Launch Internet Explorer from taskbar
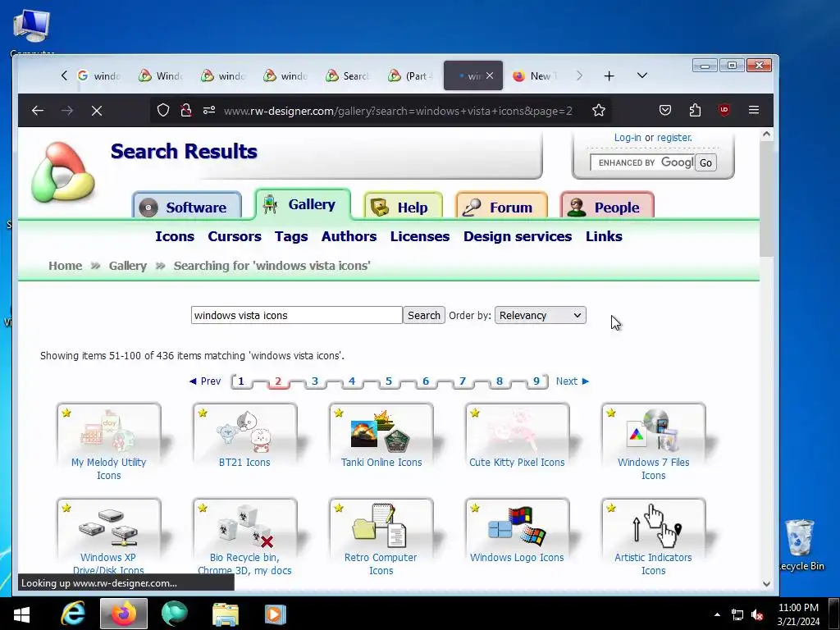Viewport: 840px width, 630px height. (x=73, y=614)
